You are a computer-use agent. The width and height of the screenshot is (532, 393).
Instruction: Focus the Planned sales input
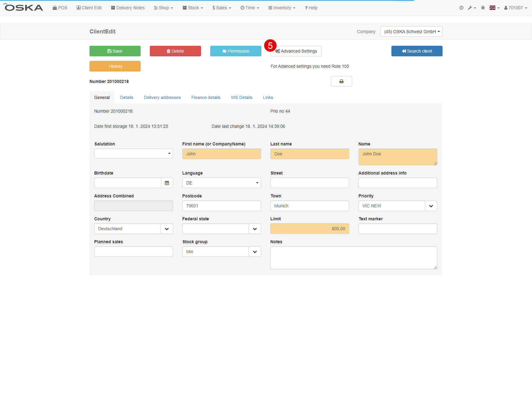[133, 252]
